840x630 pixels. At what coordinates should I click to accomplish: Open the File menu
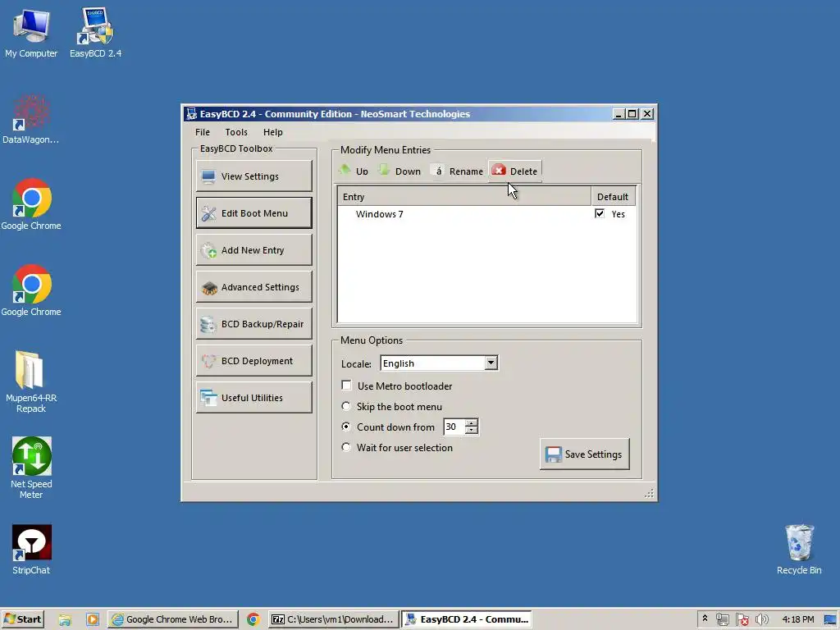tap(203, 132)
